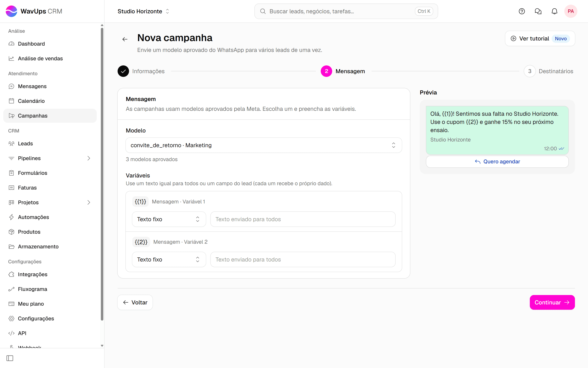
Task: Select Campanhas in sidebar
Action: (x=50, y=116)
